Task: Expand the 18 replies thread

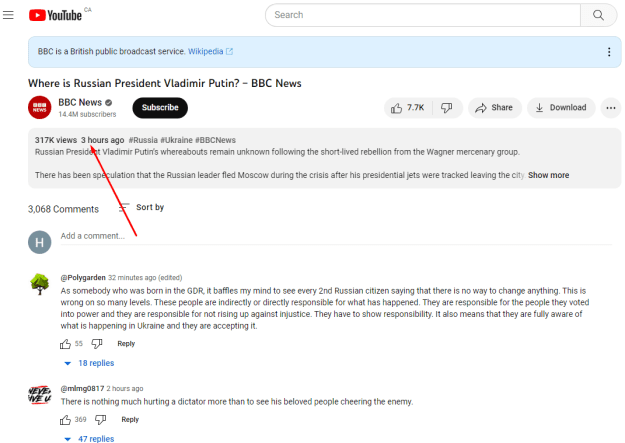Action: tap(89, 363)
